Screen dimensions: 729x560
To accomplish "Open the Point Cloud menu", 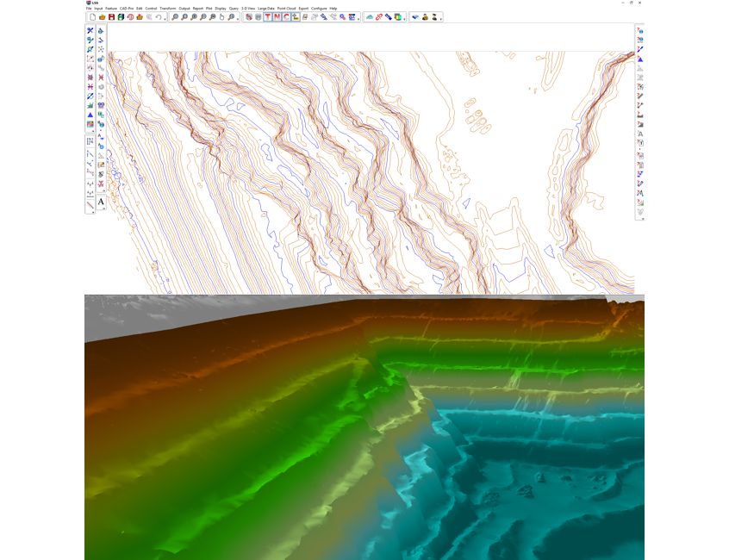I will [286, 9].
